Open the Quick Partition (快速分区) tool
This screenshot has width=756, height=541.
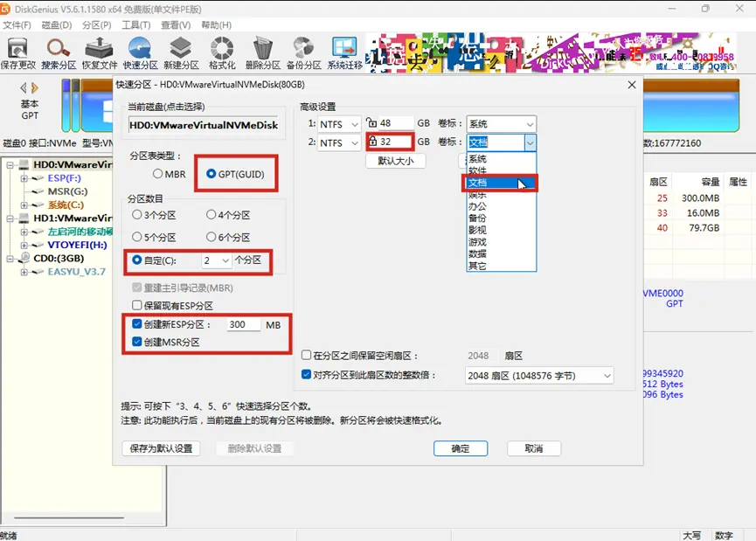tap(141, 53)
